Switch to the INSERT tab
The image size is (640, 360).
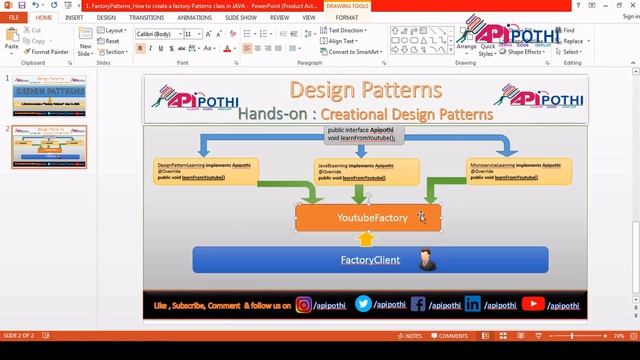pos(74,18)
